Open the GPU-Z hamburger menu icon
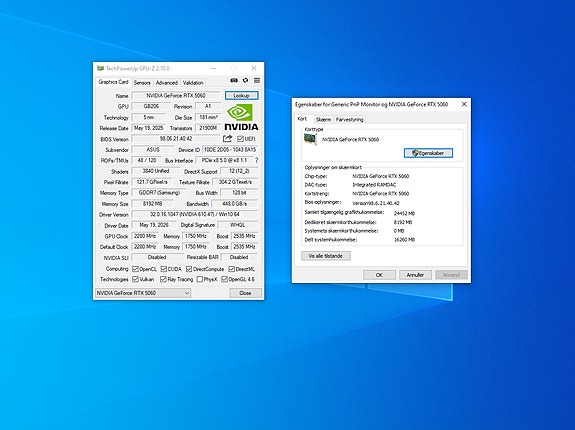Viewport: 575px width, 430px height. [257, 80]
